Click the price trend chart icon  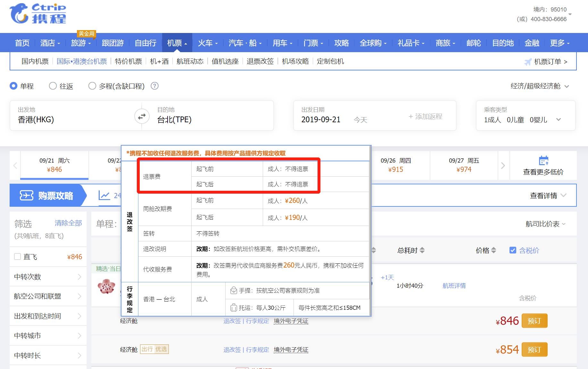pos(104,195)
